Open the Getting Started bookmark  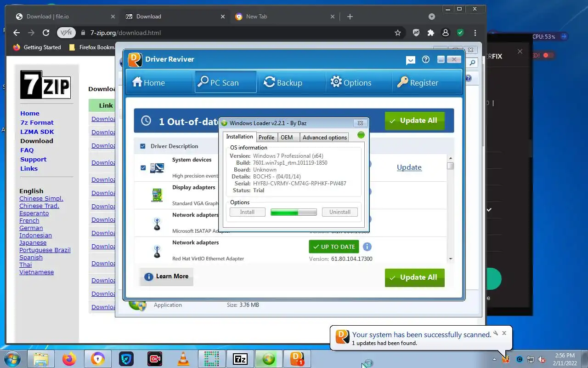point(37,47)
